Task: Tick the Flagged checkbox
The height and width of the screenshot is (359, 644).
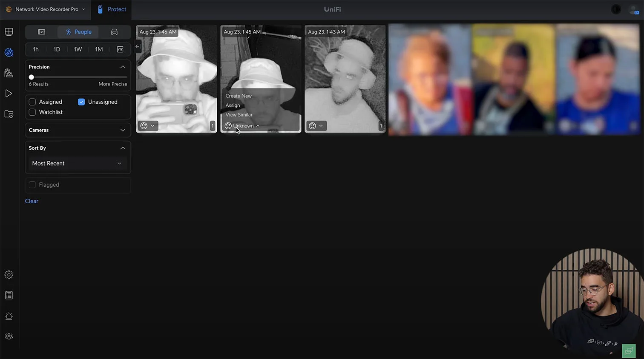Action: 32,185
